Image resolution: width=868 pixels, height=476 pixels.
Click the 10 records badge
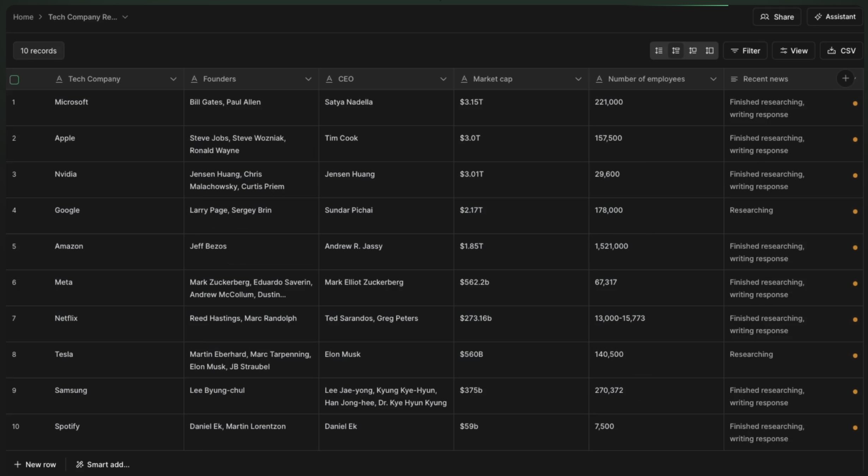click(x=38, y=51)
